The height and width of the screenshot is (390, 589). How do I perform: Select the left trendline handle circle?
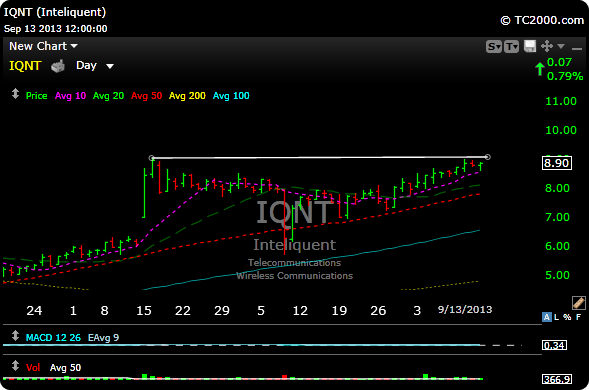(x=151, y=158)
